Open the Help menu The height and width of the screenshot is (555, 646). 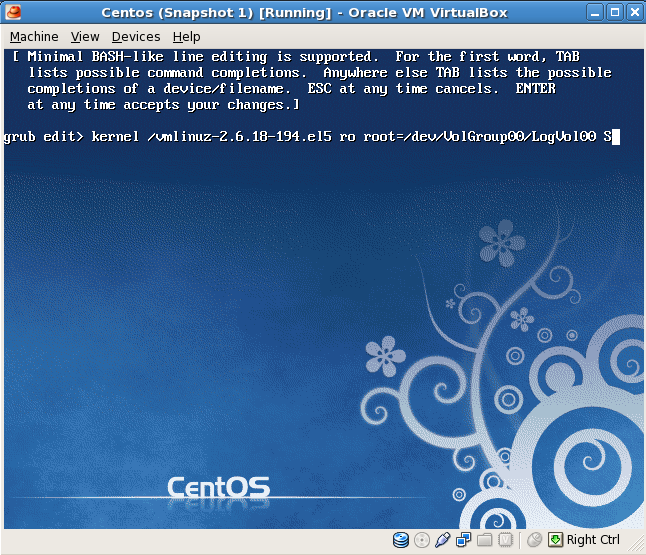[186, 36]
